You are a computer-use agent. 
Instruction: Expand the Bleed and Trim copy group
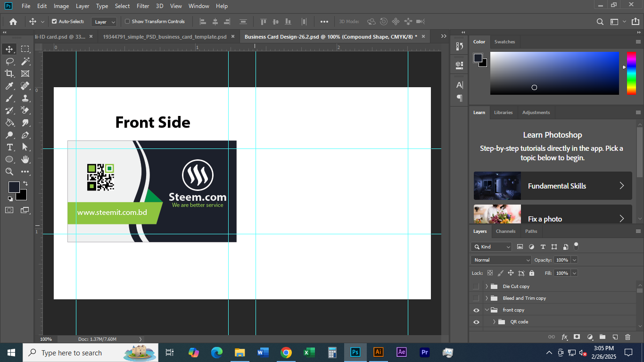[x=487, y=298]
